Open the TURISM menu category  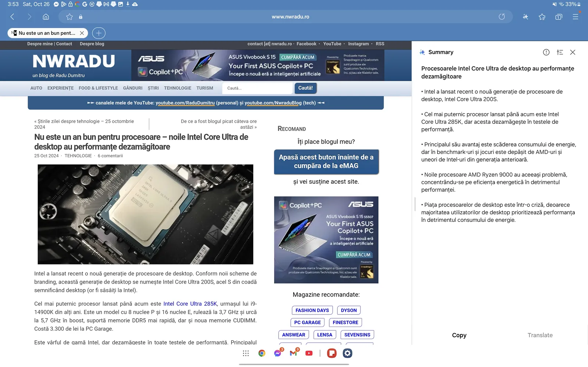205,88
